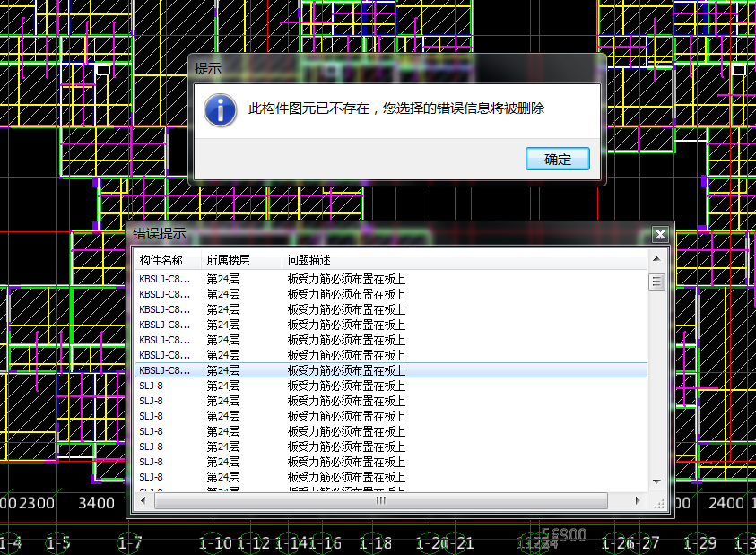This screenshot has width=756, height=555.
Task: Click the vertical scrollbar thumb in the error list
Action: (656, 282)
